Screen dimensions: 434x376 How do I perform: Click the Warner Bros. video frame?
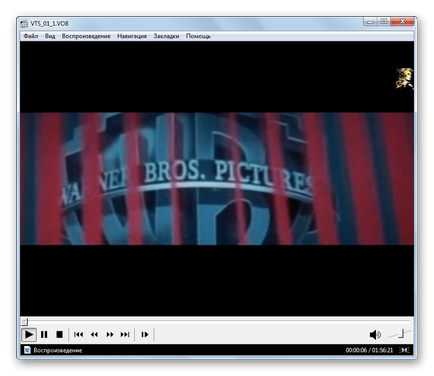pos(217,179)
